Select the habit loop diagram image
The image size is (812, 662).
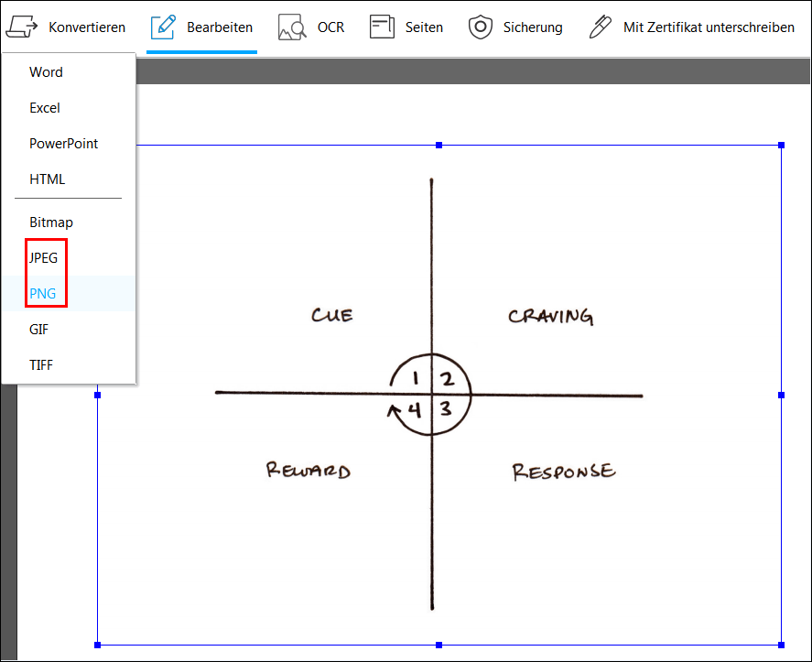pyautogui.click(x=439, y=395)
